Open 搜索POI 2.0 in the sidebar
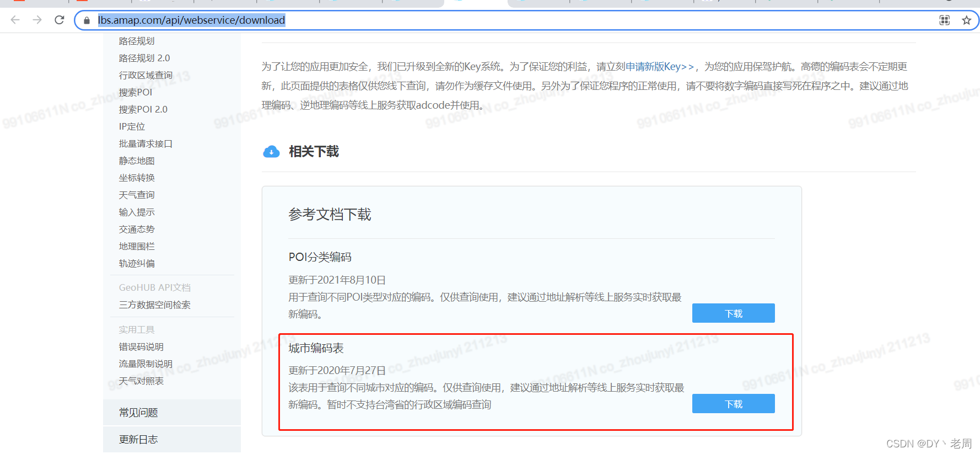Image resolution: width=980 pixels, height=454 pixels. click(143, 109)
